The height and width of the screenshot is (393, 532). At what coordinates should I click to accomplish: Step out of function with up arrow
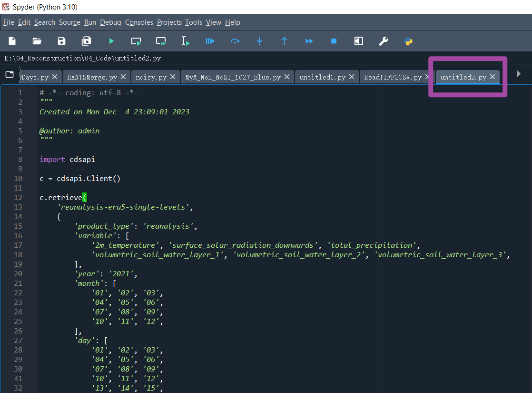285,41
